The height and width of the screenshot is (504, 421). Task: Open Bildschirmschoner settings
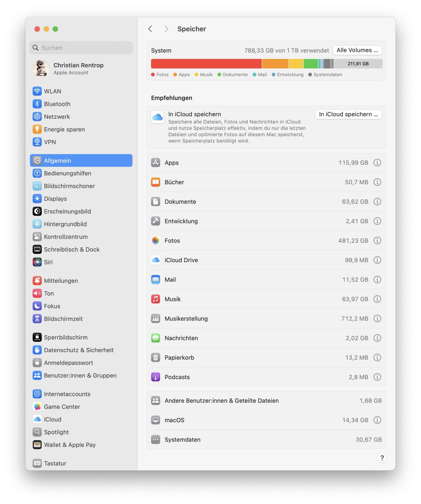pos(81,186)
